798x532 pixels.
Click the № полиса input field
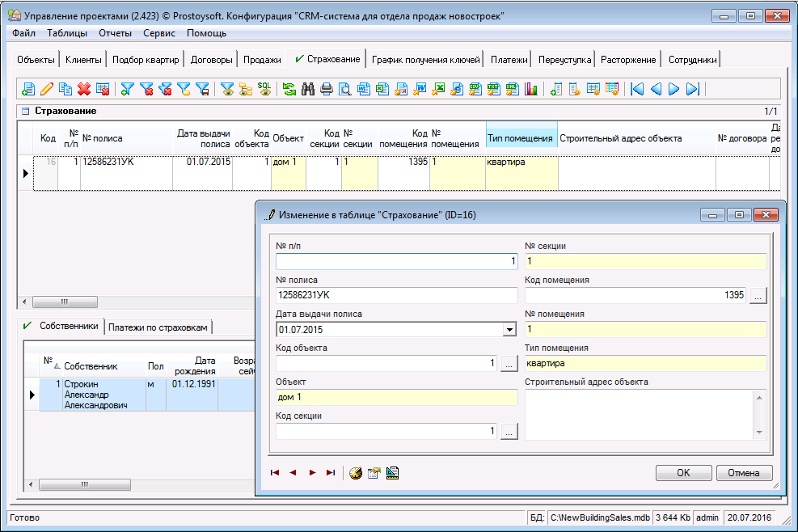396,296
